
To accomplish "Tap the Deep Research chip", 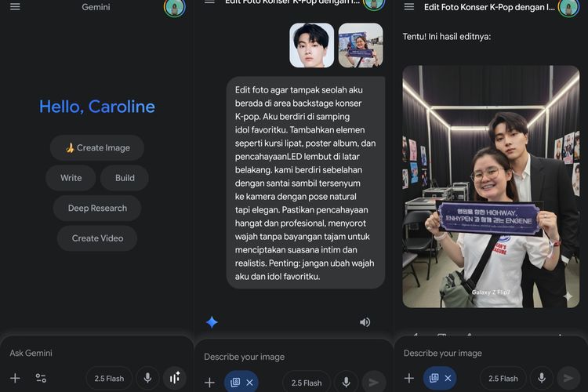I will 97,209.
